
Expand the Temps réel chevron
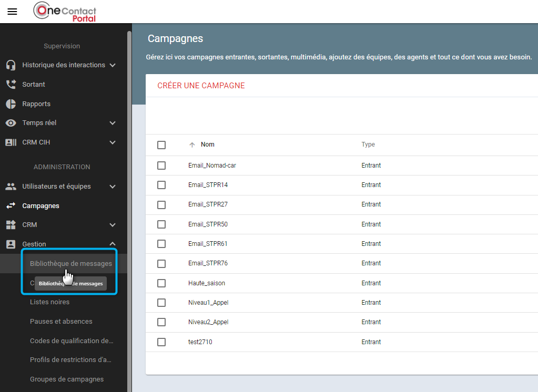click(113, 123)
